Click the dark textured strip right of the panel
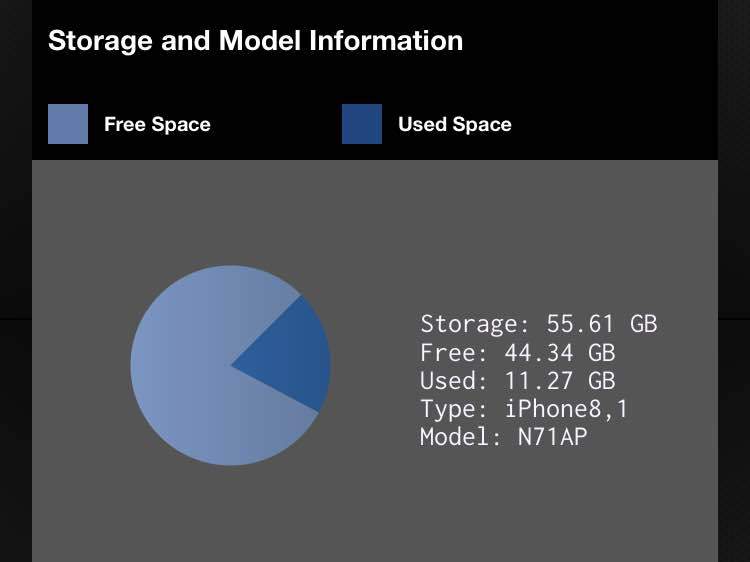 734,281
